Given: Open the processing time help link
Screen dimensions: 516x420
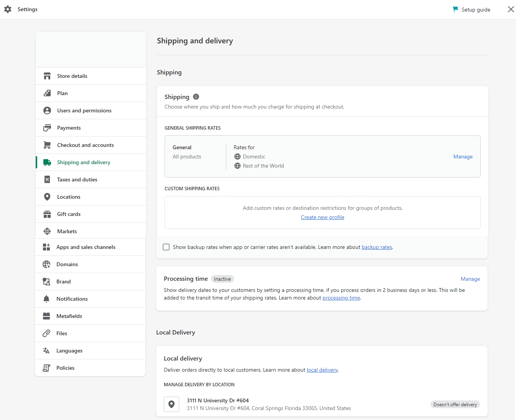Looking at the screenshot, I should click(x=341, y=298).
